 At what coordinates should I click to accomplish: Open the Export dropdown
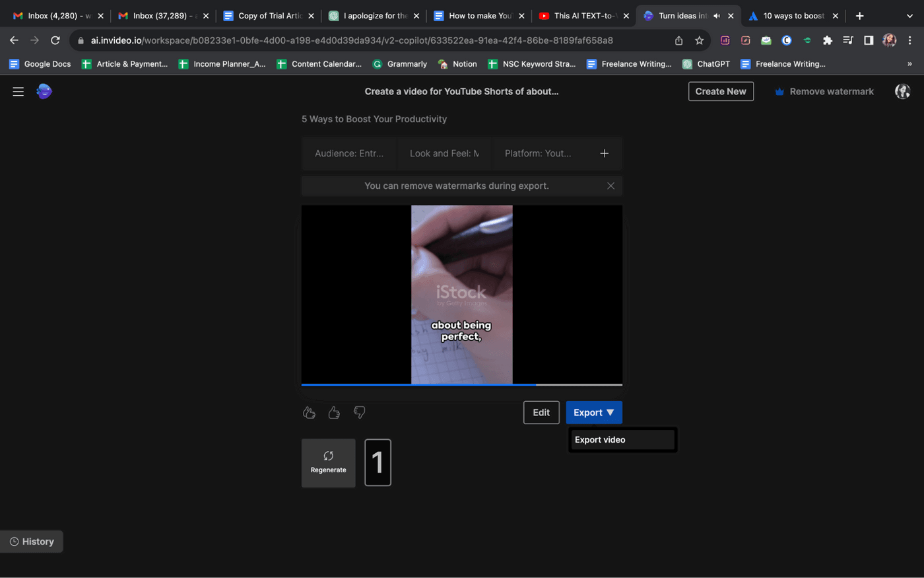click(593, 412)
